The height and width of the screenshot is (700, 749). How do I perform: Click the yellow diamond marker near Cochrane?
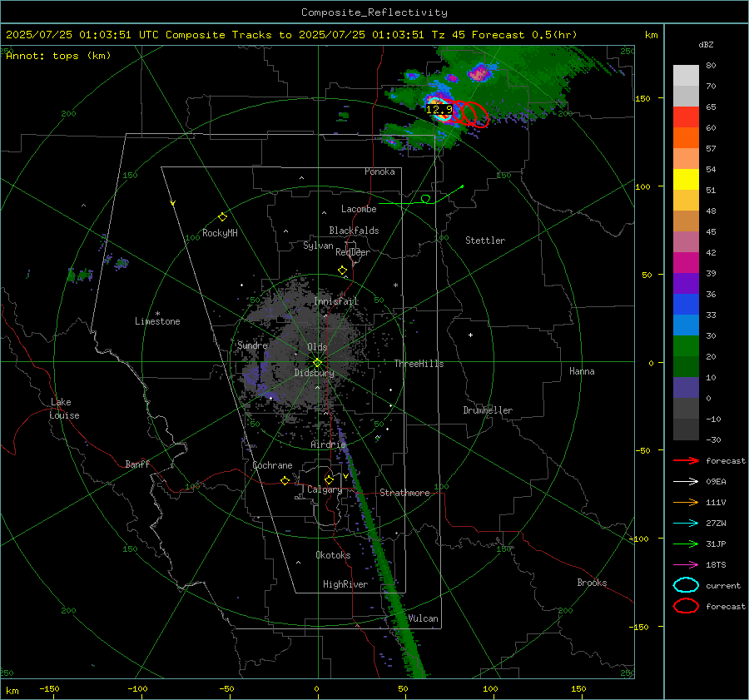285,480
